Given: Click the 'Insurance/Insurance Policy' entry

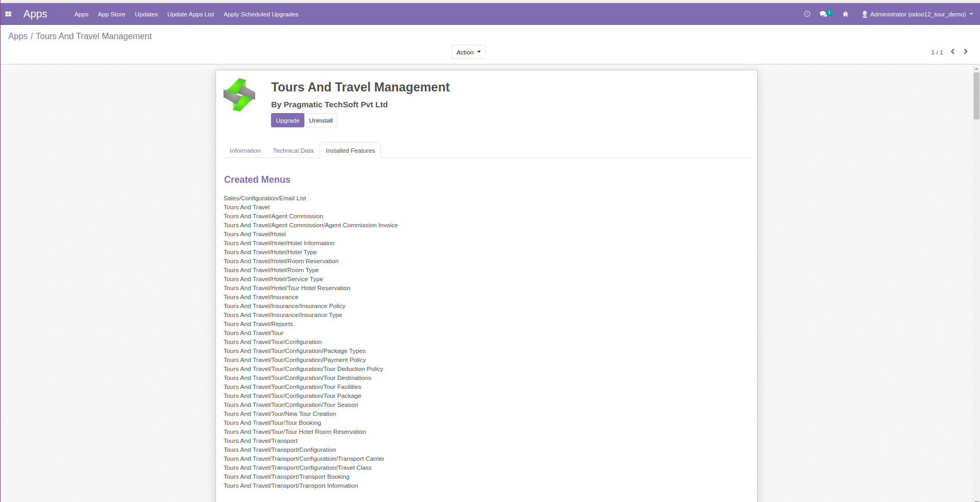Looking at the screenshot, I should click(x=284, y=306).
